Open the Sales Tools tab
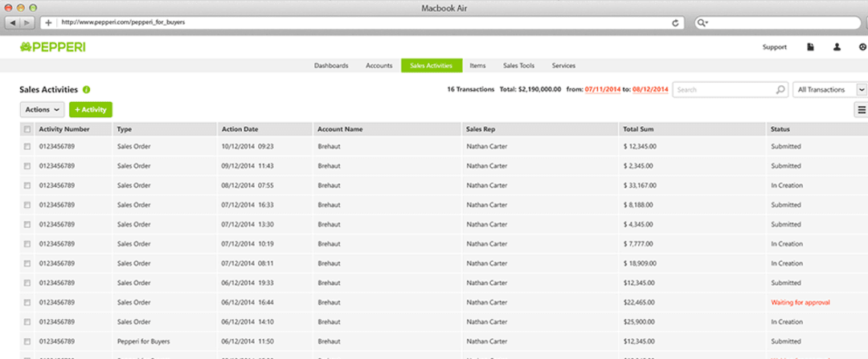This screenshot has height=359, width=868. pyautogui.click(x=518, y=66)
